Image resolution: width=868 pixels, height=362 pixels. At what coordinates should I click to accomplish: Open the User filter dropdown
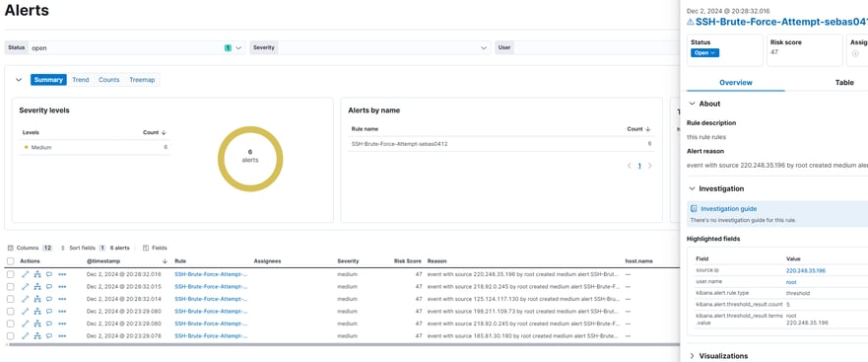click(x=587, y=47)
